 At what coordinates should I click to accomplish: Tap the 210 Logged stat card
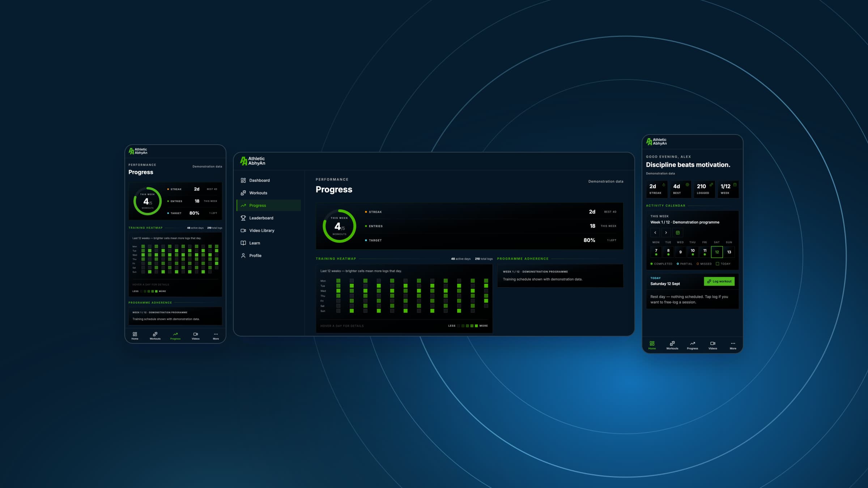tap(703, 189)
